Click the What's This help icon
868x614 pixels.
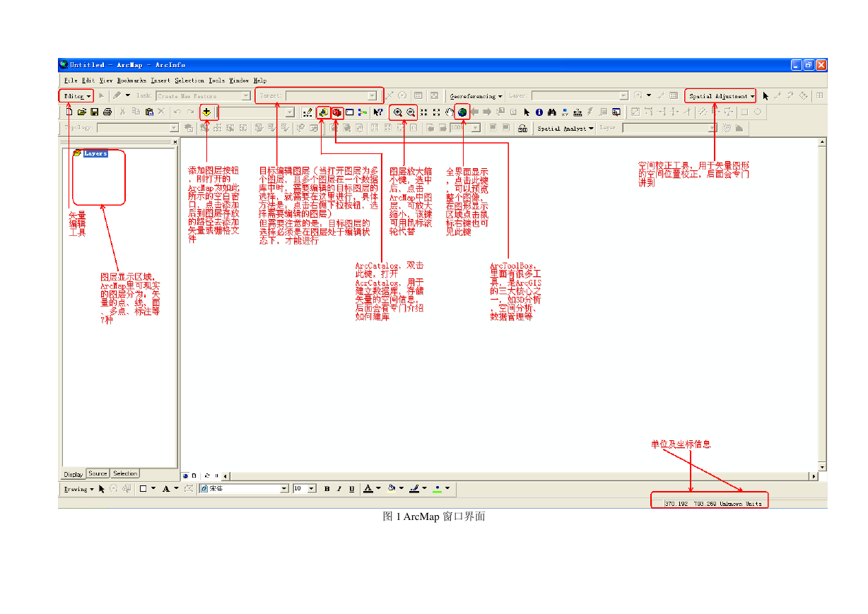point(378,112)
